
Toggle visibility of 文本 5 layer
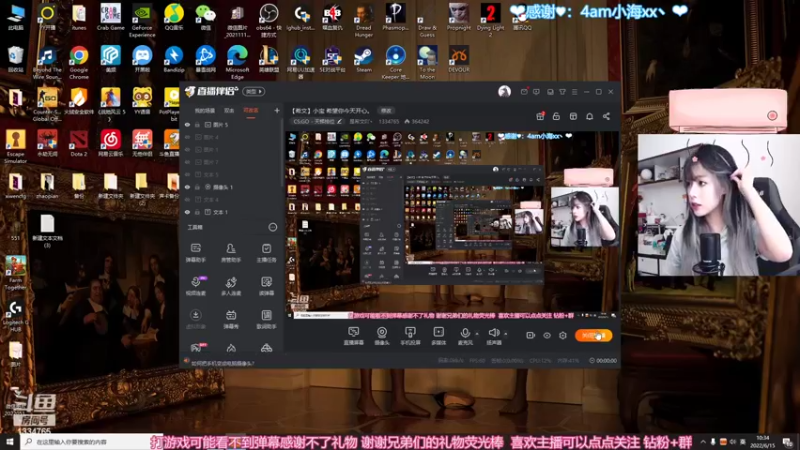[187, 174]
